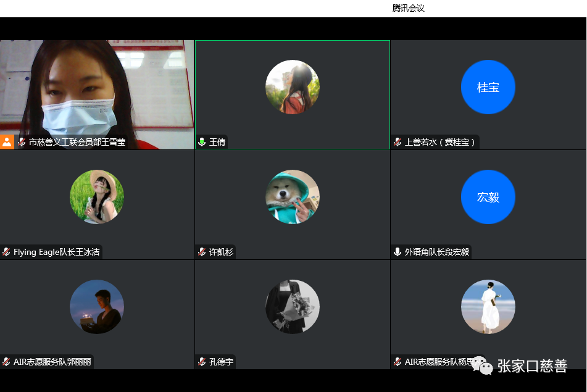Click the black-and-white bouquet avatar of 孔德宇
This screenshot has width=587, height=392.
tap(292, 307)
